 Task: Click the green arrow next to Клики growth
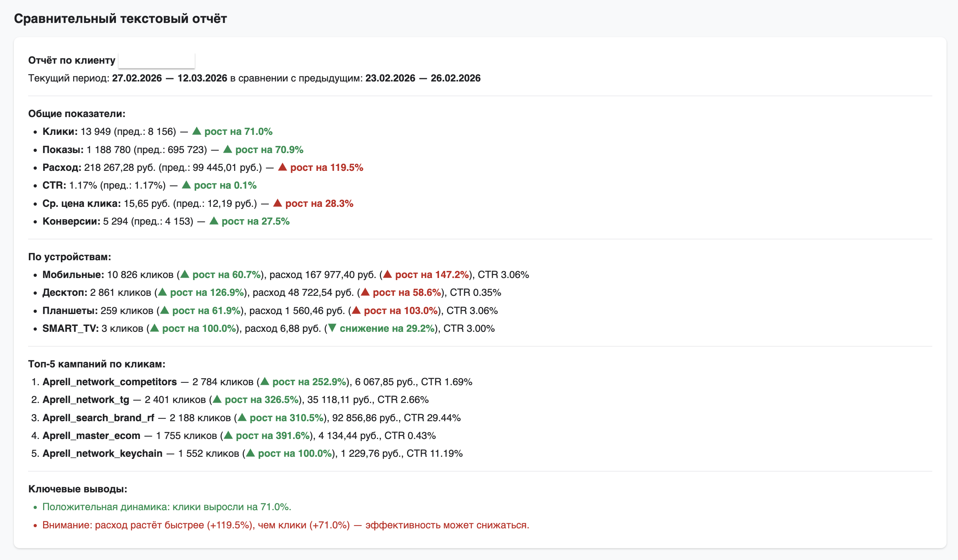pos(197,131)
